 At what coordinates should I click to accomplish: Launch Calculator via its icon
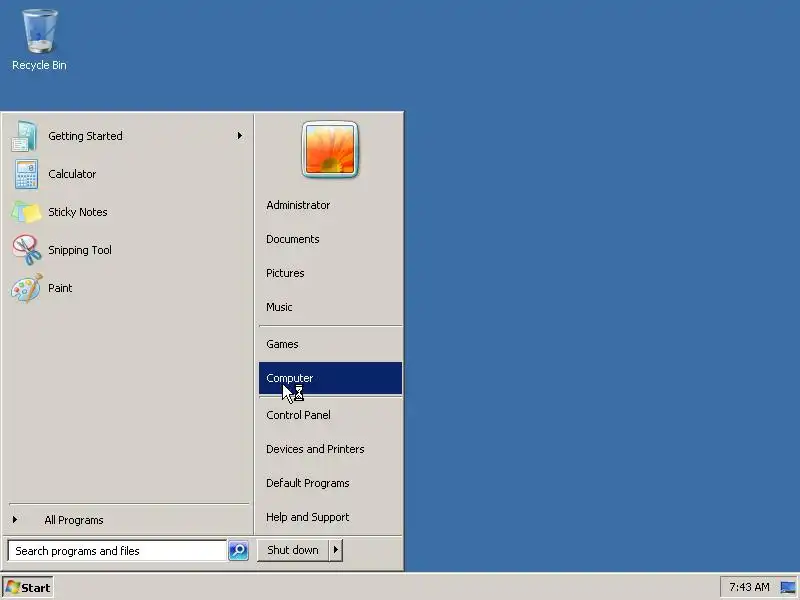[26, 174]
